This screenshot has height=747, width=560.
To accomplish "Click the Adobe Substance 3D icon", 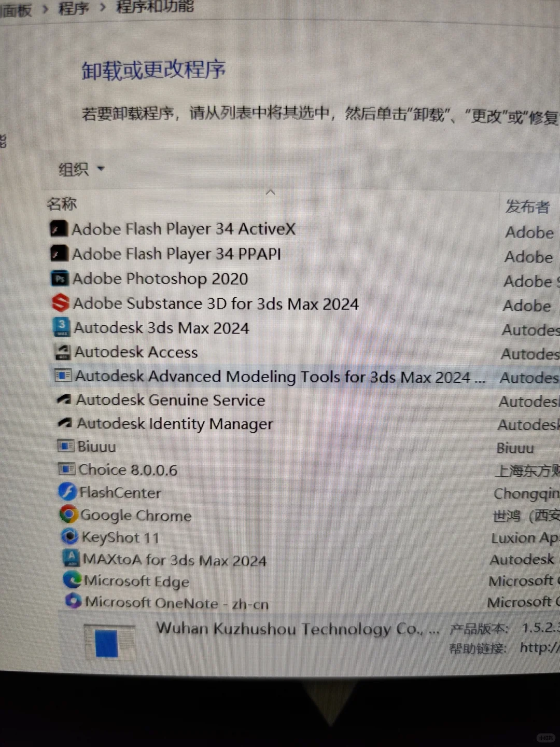I will coord(60,303).
